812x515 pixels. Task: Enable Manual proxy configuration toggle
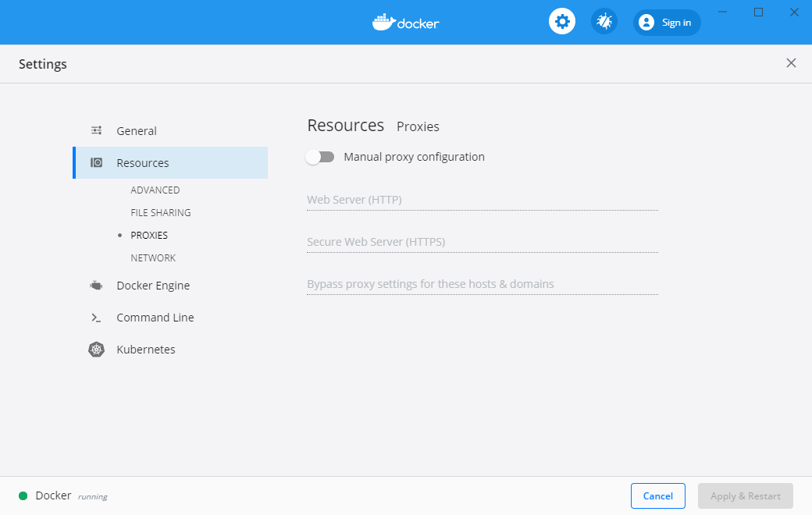point(320,157)
